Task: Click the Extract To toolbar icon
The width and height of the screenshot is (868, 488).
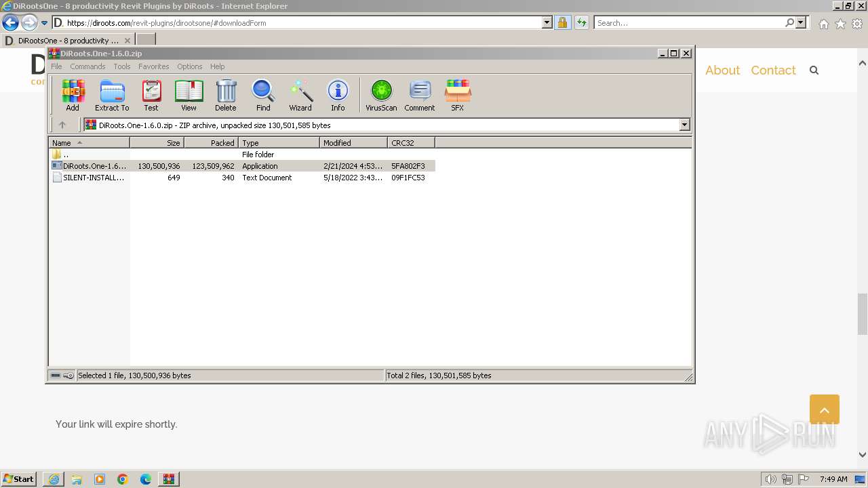Action: click(x=112, y=95)
